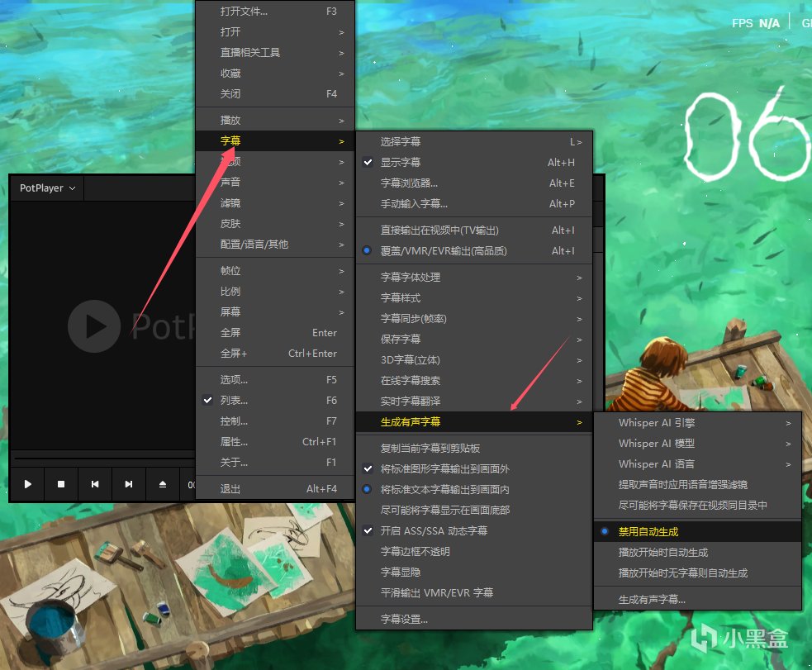Click 控制... menu item
The image size is (812, 670).
(275, 421)
